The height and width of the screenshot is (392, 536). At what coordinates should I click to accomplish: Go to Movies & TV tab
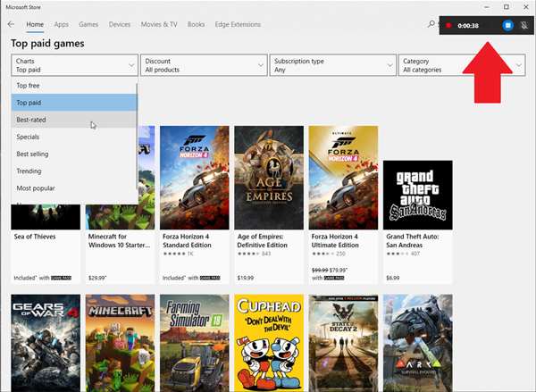(159, 24)
